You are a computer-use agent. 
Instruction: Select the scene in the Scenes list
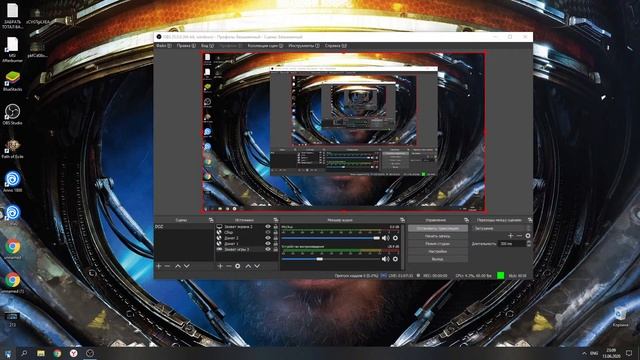click(184, 227)
